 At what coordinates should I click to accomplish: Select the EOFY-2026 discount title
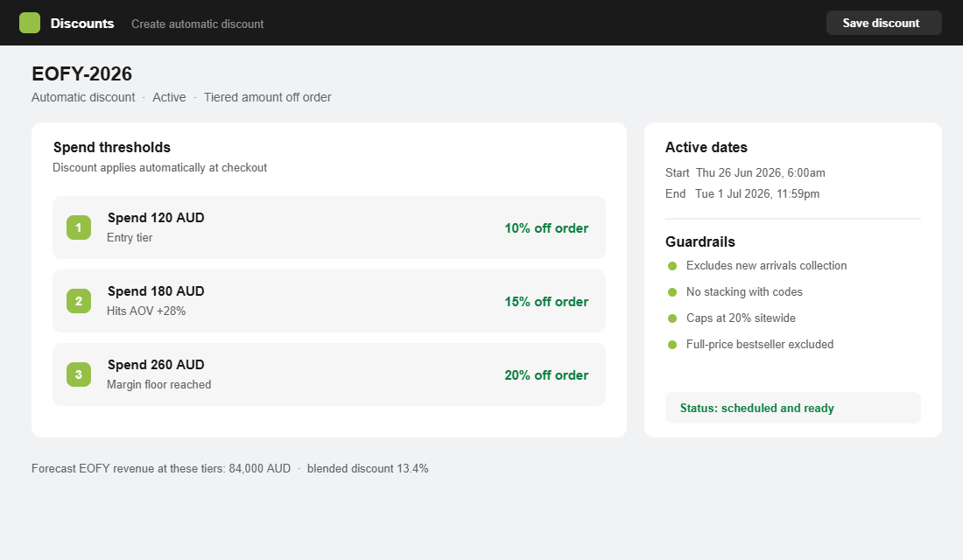click(81, 73)
